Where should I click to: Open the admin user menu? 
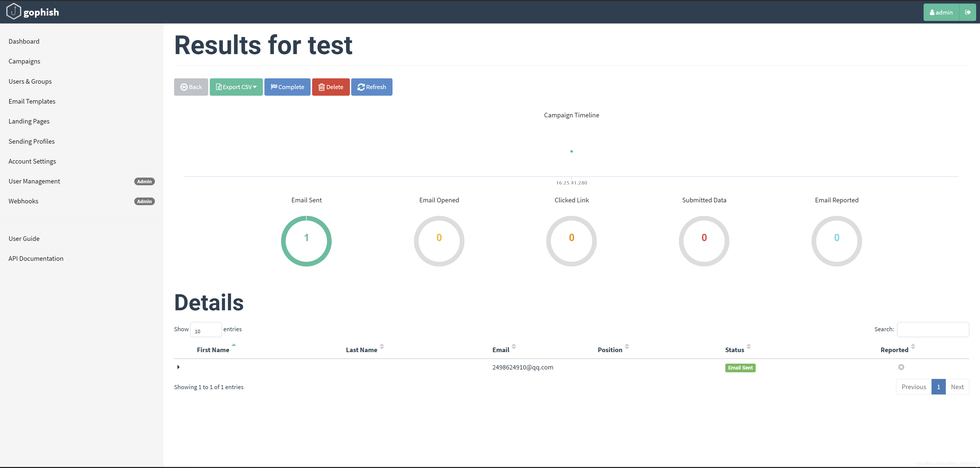tap(941, 12)
